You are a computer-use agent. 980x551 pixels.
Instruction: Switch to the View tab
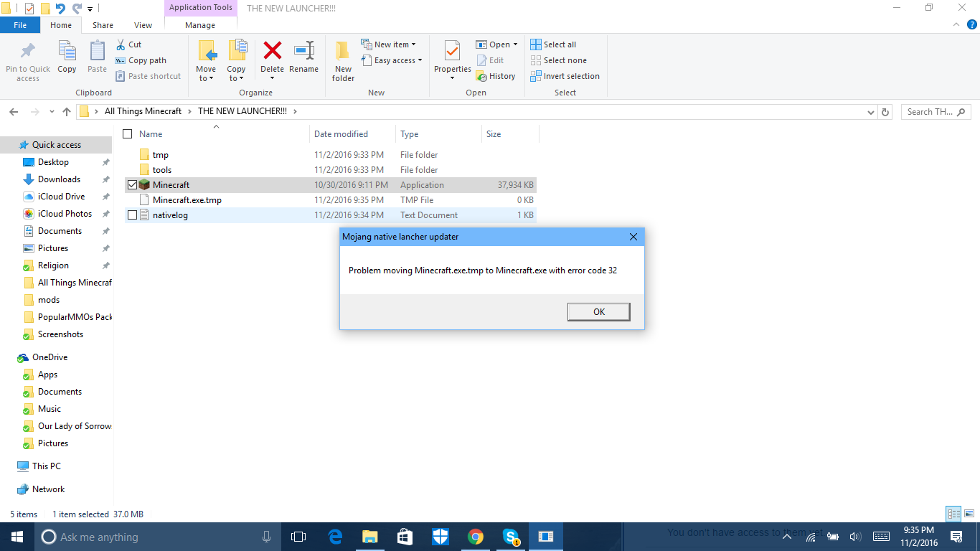[x=143, y=25]
